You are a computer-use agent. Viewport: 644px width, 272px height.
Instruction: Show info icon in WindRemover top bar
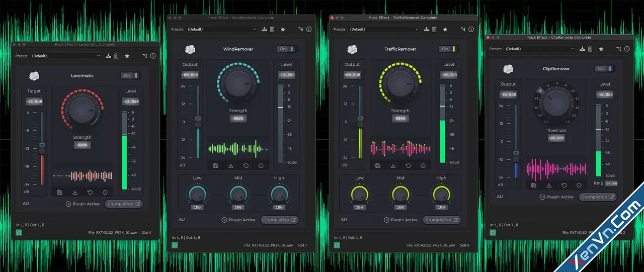[309, 30]
